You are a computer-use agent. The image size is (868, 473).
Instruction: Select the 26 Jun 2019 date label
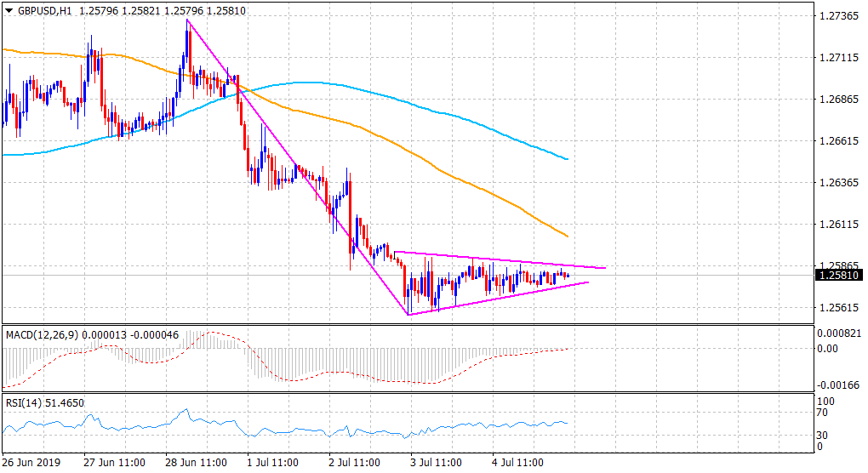pos(31,463)
